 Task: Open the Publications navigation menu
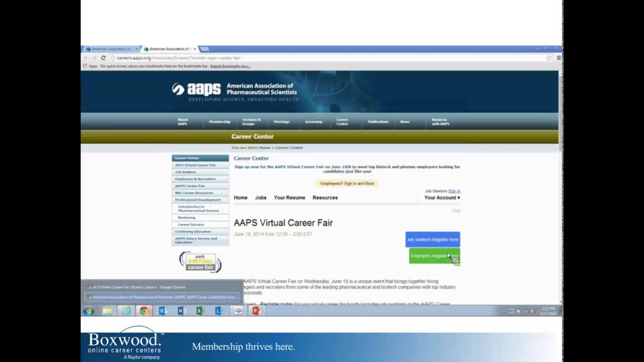[x=378, y=122]
